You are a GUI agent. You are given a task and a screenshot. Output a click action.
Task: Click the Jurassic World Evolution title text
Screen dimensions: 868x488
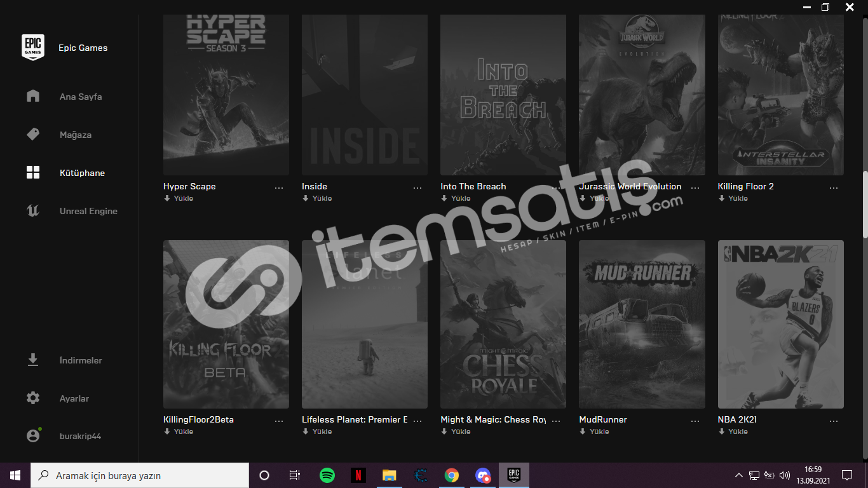(x=630, y=186)
